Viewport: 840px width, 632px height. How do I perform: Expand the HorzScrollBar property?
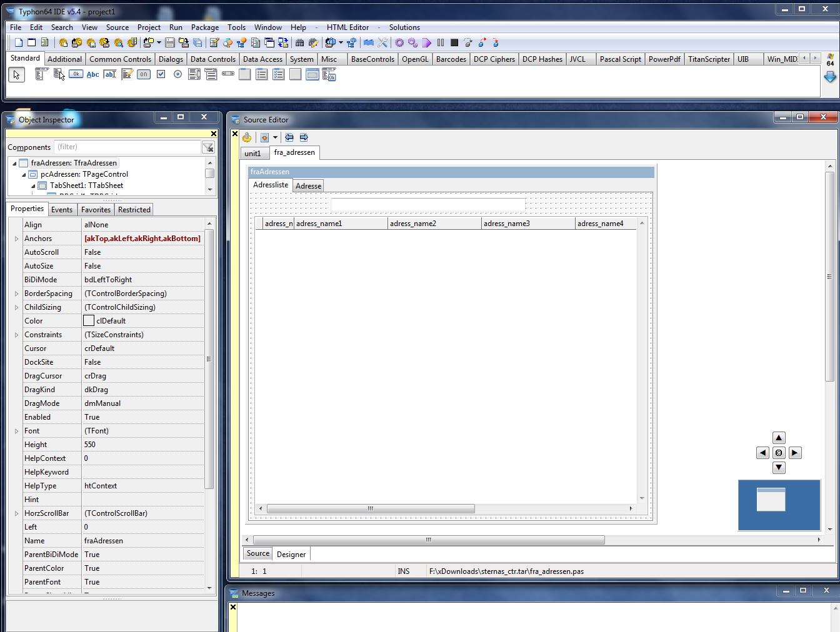coord(16,513)
